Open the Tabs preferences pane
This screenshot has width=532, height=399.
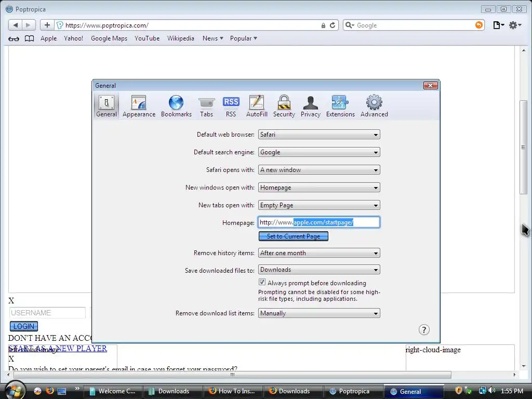pyautogui.click(x=206, y=106)
